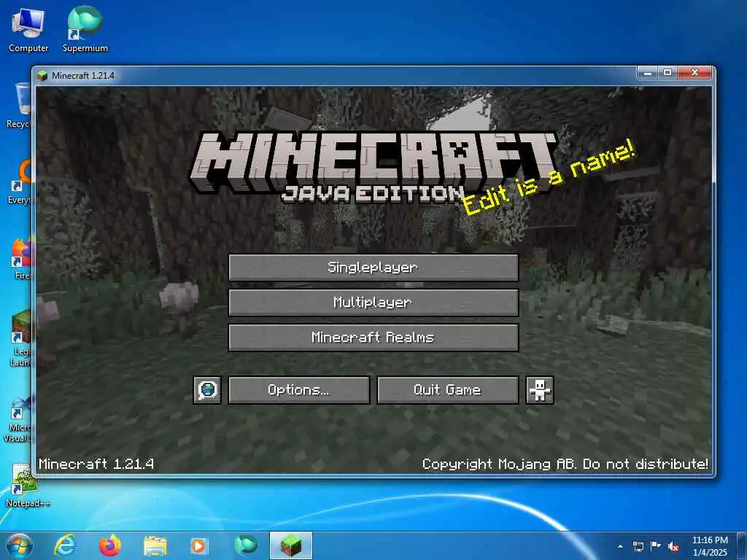Viewport: 747px width, 560px height.
Task: Select the Supermium desktop shortcut
Action: [x=85, y=30]
